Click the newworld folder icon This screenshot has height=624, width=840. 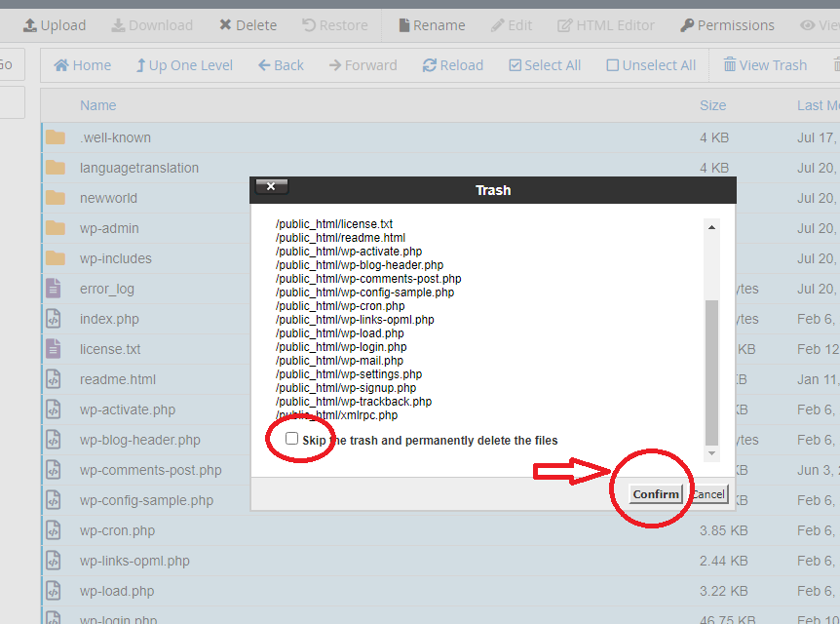pyautogui.click(x=56, y=198)
